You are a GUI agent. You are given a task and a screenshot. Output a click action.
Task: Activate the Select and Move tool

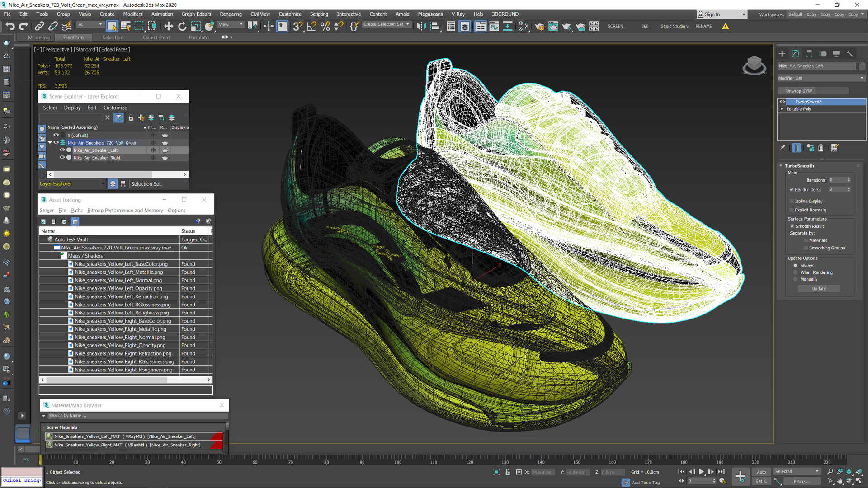pos(169,26)
